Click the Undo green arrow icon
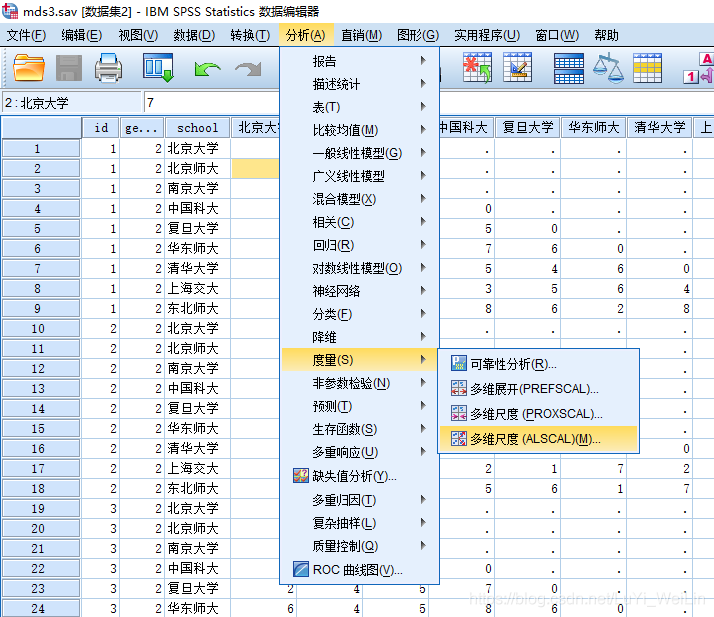 [x=207, y=69]
